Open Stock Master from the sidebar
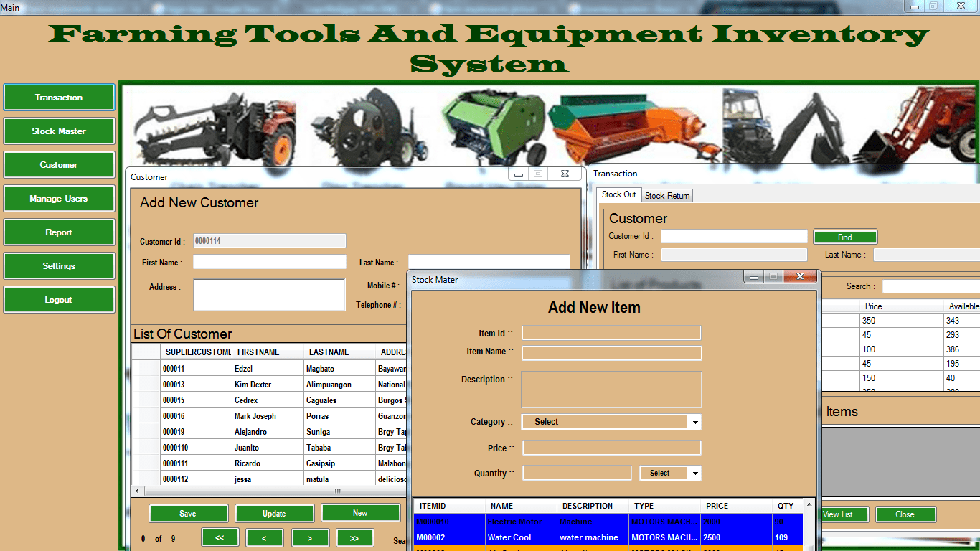The width and height of the screenshot is (980, 551). coord(59,131)
